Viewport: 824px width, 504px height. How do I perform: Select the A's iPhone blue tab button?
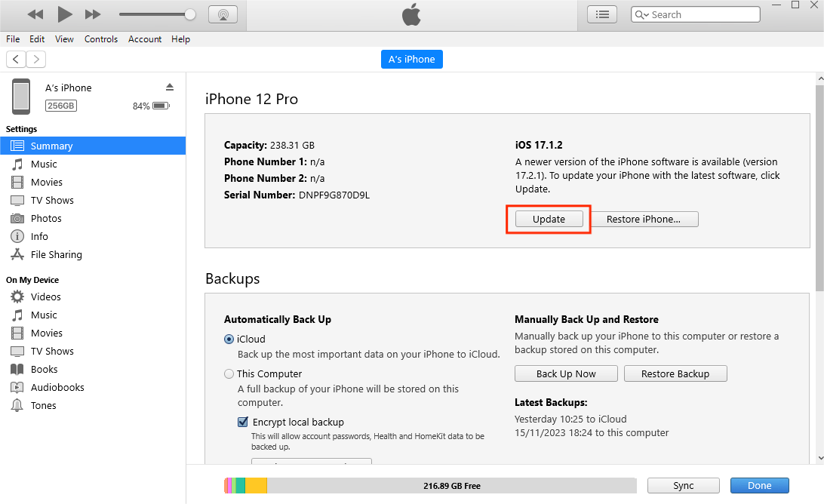click(411, 60)
